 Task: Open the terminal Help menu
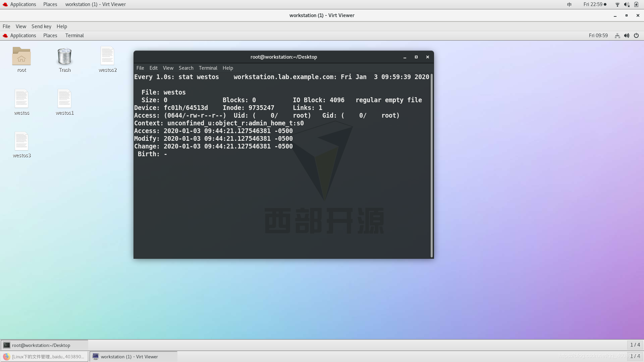pos(228,68)
